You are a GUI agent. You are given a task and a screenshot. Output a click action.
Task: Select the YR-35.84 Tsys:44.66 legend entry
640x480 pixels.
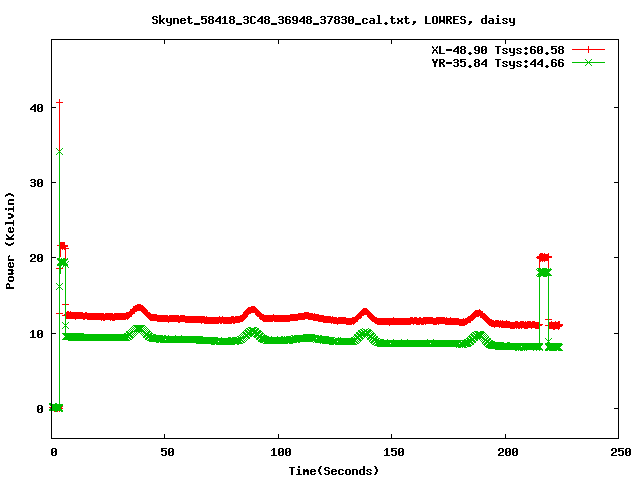click(498, 63)
